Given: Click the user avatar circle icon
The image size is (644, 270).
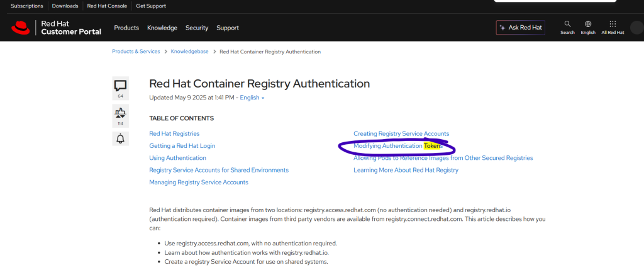Looking at the screenshot, I should [x=638, y=28].
